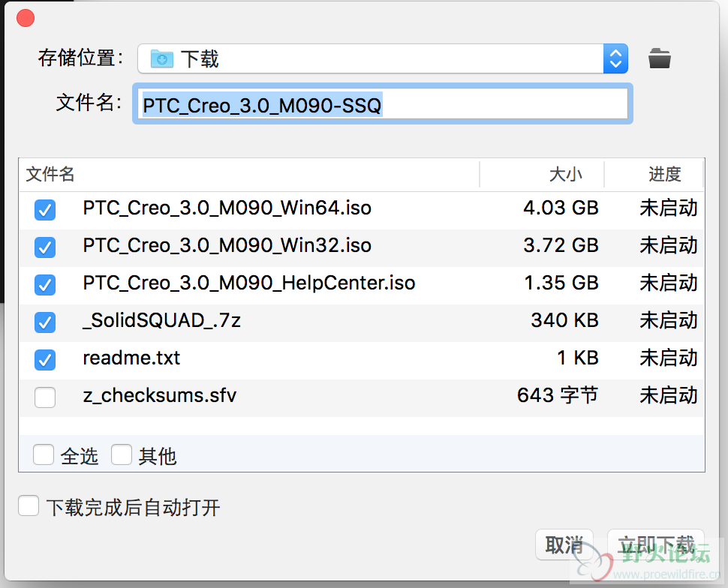Viewport: 728px width, 588px height.
Task: Click the folder browse icon
Action: (x=660, y=58)
